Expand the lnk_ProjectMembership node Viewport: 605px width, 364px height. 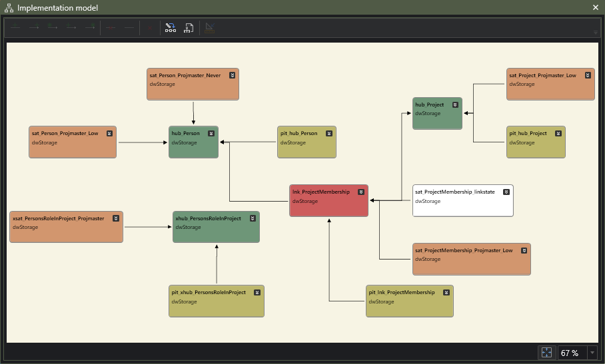360,192
